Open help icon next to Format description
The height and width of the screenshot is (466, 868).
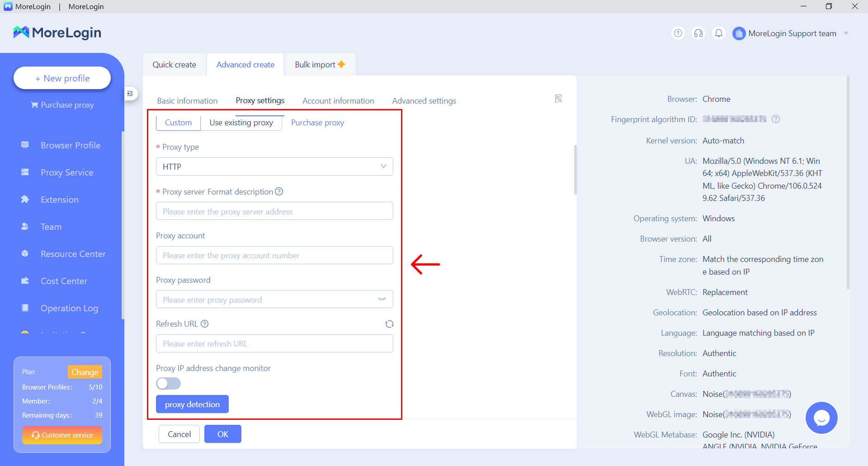[x=279, y=191]
